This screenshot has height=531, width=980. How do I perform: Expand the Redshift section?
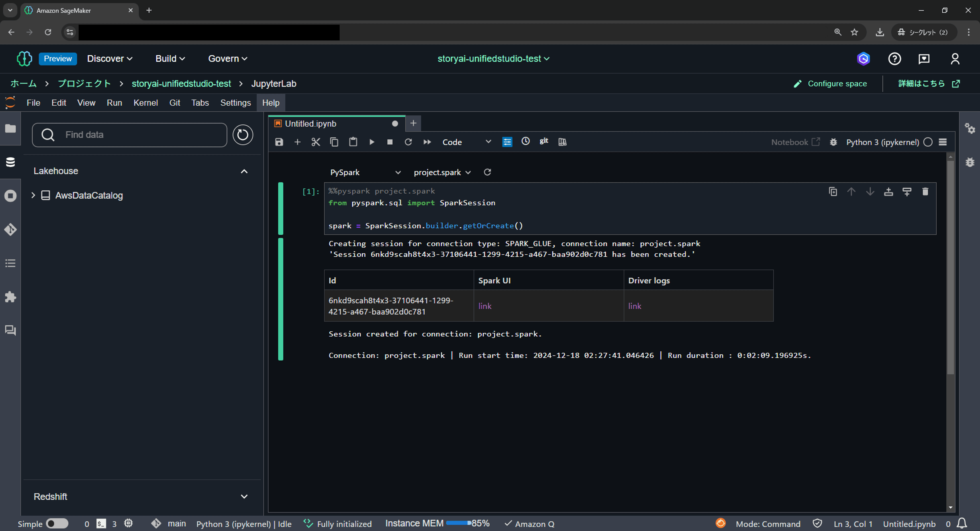(x=244, y=496)
